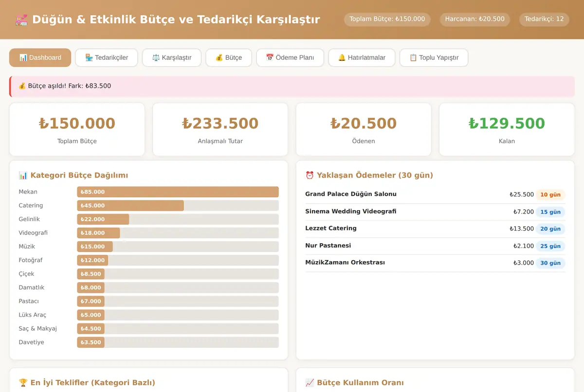Click the Mekan ₺85.000 budget bar

pos(178,192)
